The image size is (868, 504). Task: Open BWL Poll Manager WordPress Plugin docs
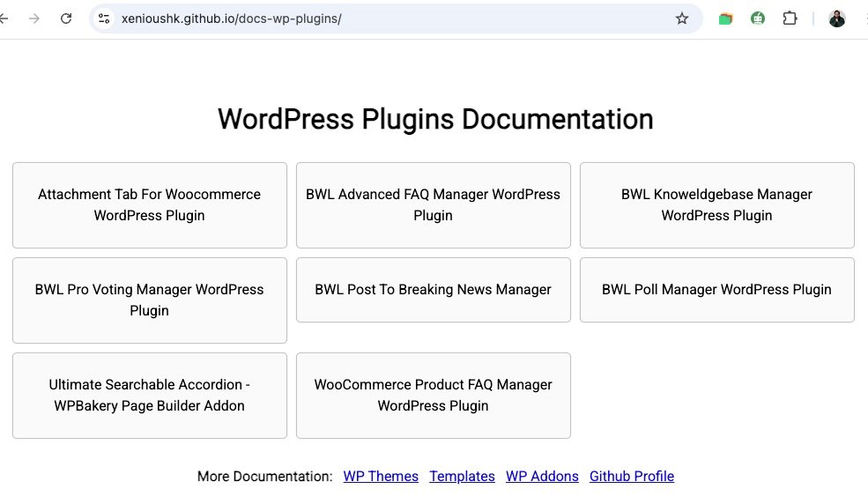(717, 290)
